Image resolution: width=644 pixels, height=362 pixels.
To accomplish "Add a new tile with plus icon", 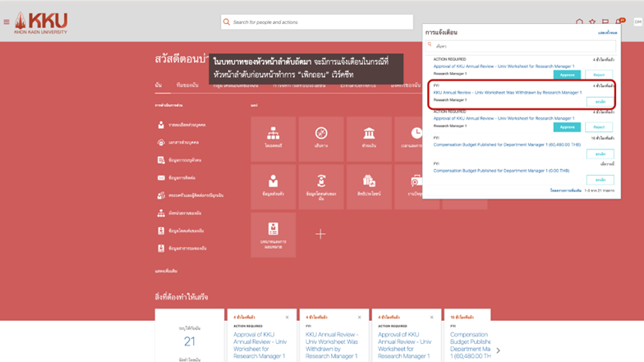I will click(320, 234).
